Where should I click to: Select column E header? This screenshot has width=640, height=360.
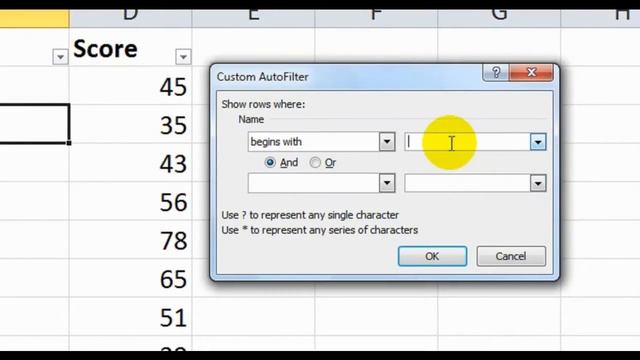click(x=253, y=18)
